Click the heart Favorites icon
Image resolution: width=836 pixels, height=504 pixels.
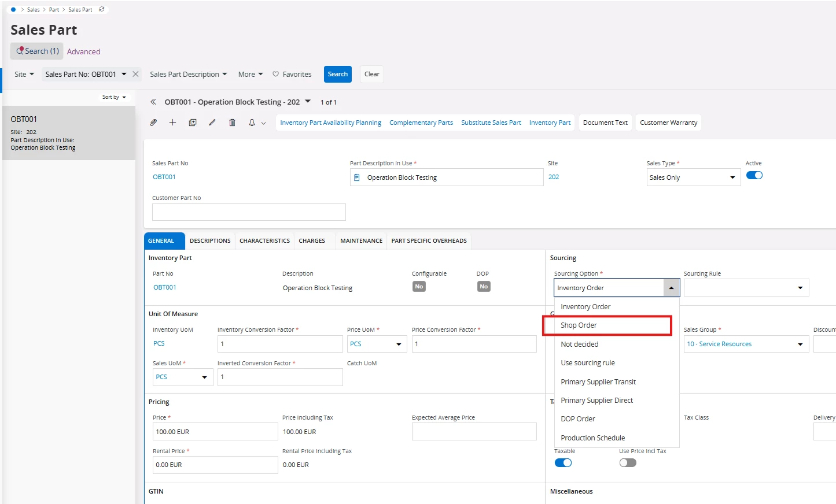click(x=275, y=74)
